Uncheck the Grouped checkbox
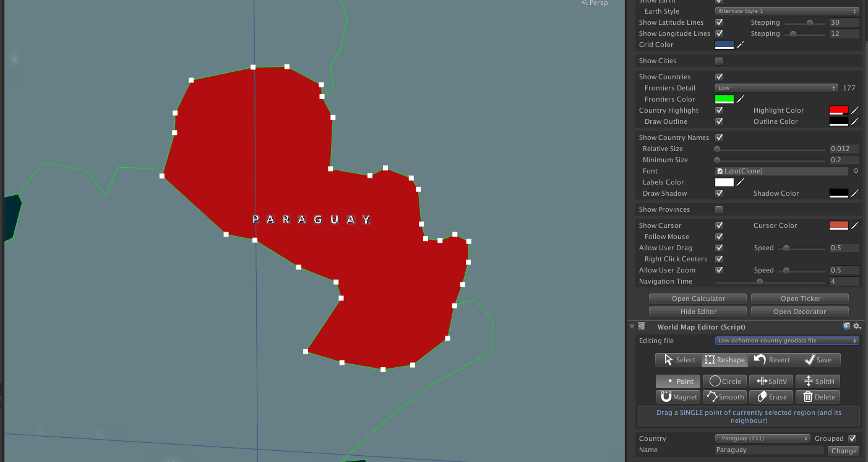This screenshot has width=868, height=462. 852,438
